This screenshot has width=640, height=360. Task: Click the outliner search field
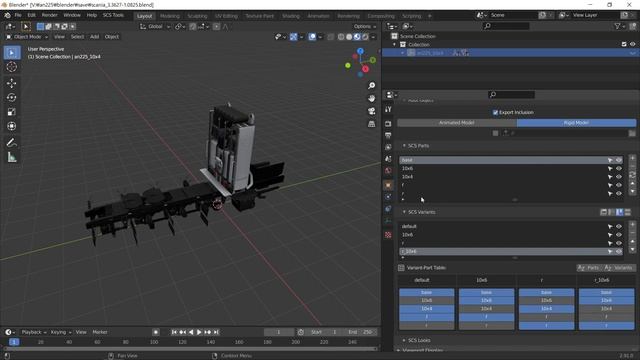506,26
